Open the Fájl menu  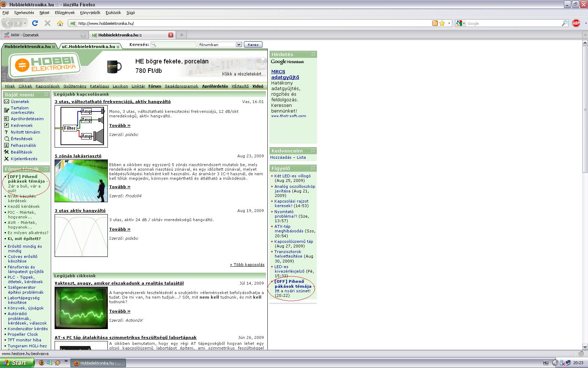point(6,13)
